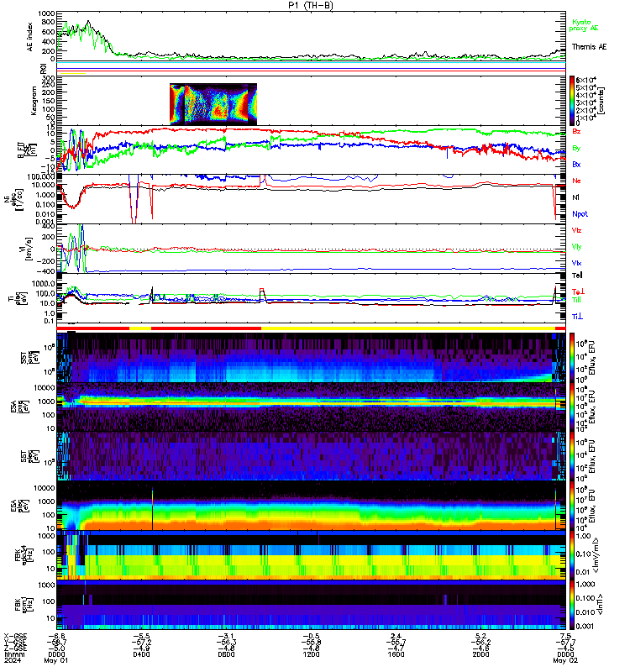
Task: Click the AE index peak near 800
Action: (x=88, y=21)
